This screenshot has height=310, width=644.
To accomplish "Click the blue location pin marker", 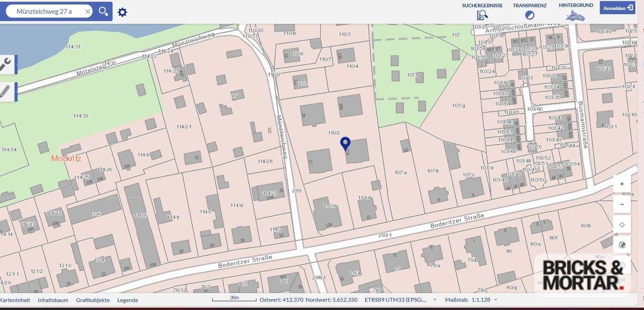I will [x=345, y=143].
